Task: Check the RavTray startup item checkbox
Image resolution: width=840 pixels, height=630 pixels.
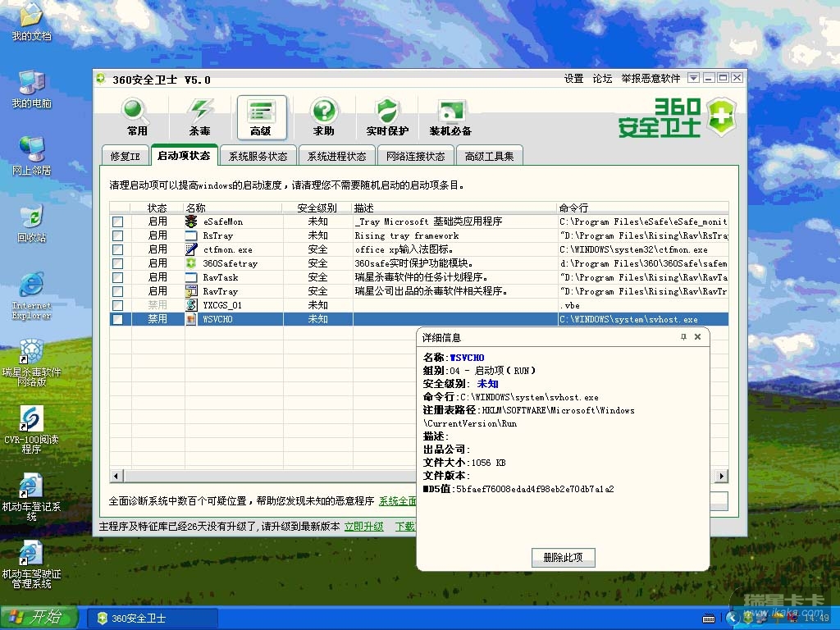Action: click(118, 291)
